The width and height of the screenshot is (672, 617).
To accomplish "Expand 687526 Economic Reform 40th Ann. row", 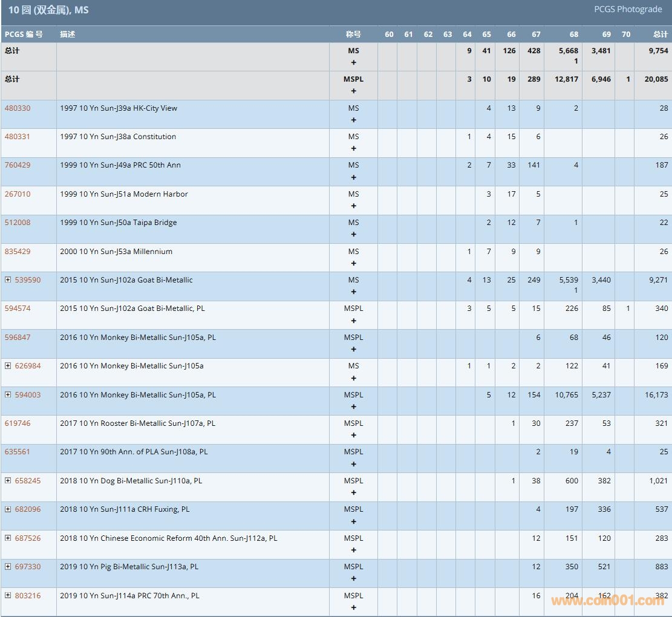I will pos(8,538).
